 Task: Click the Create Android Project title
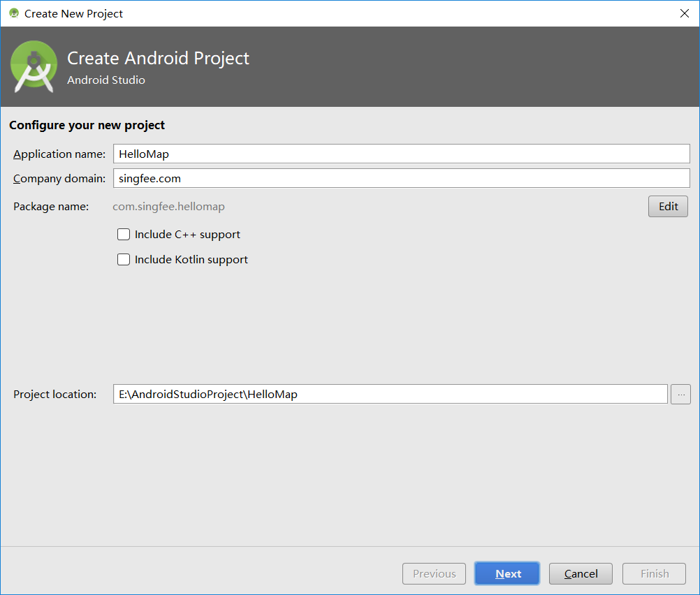[x=158, y=59]
